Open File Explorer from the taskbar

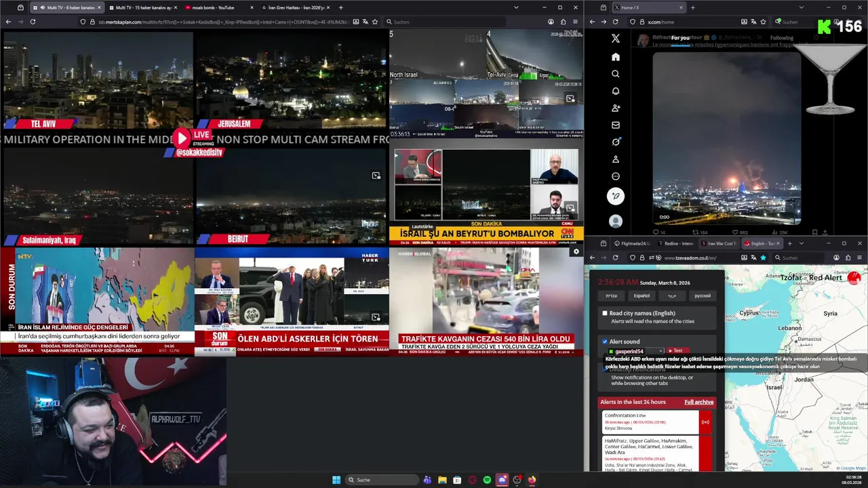click(x=442, y=480)
